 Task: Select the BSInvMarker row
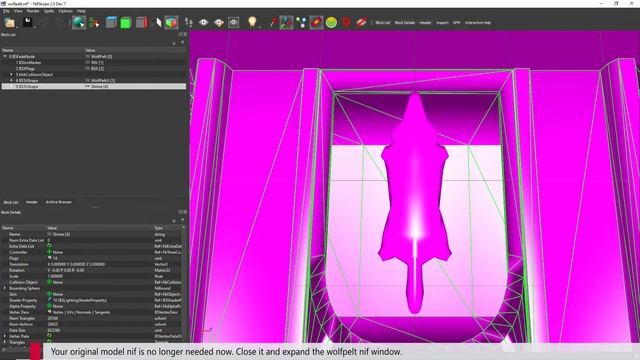click(94, 62)
